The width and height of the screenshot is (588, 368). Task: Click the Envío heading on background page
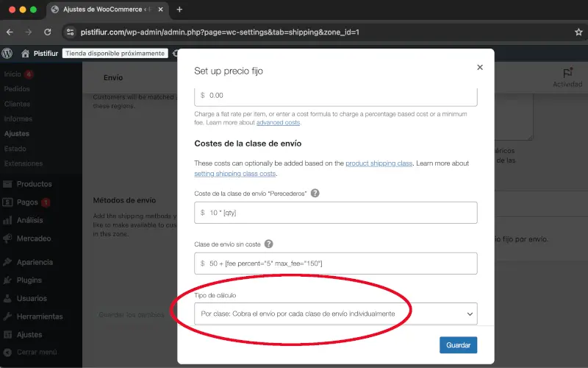click(x=113, y=77)
